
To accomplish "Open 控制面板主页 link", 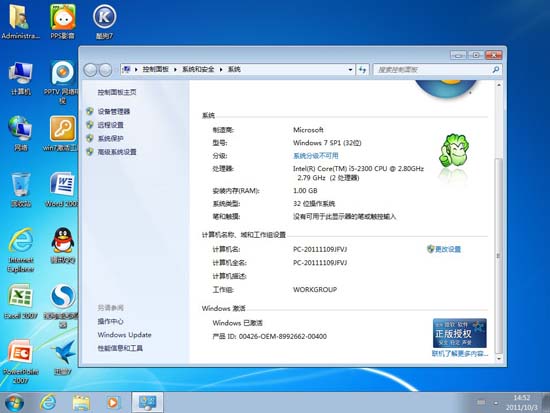I will [x=117, y=92].
